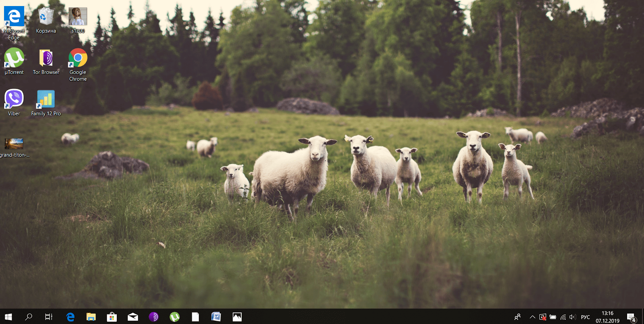644x324 pixels.
Task: Open µTorrent from the taskbar
Action: click(175, 317)
